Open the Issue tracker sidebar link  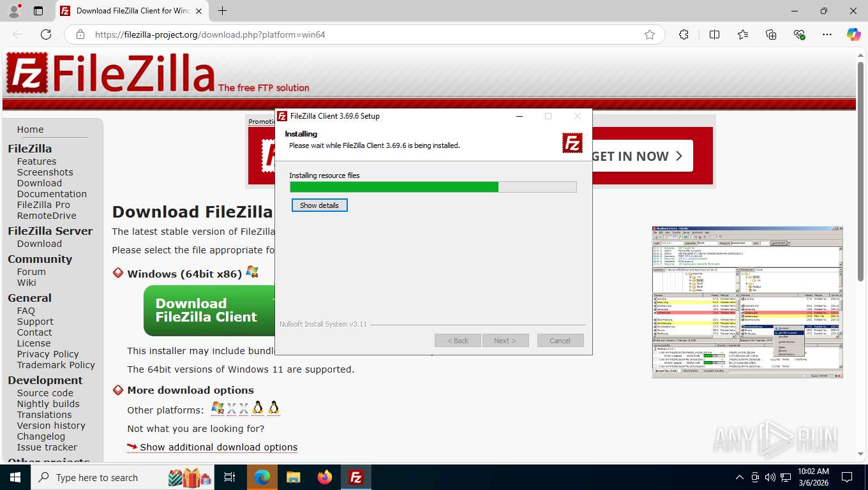point(47,447)
